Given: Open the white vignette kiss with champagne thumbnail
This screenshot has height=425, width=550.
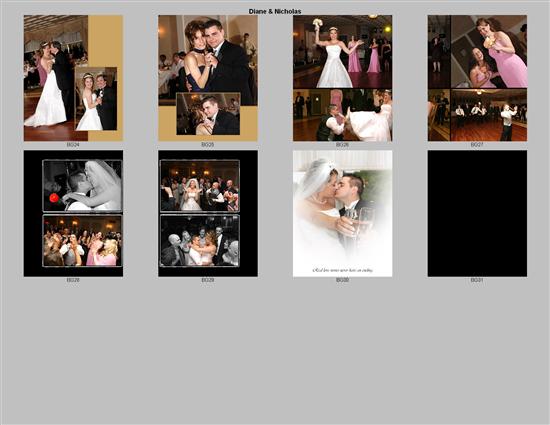Looking at the screenshot, I should pos(343,214).
